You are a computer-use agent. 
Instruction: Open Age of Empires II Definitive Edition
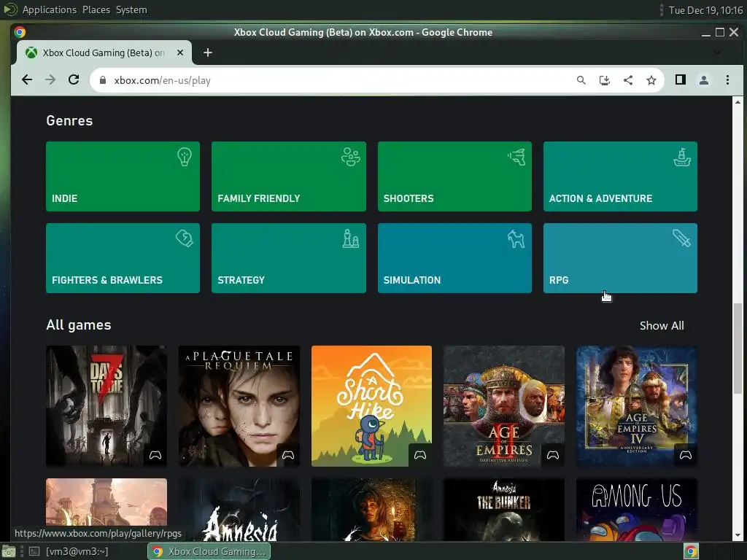click(x=504, y=405)
